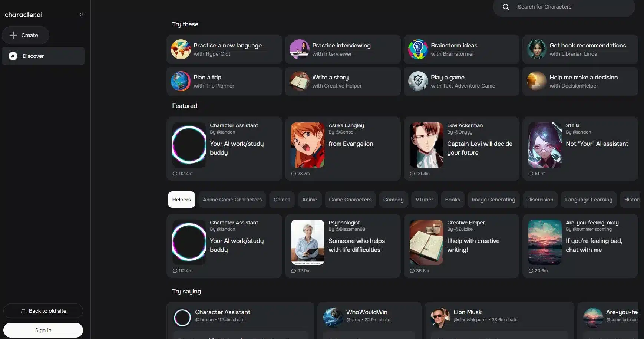The image size is (644, 339).
Task: Click the Levi Ackerman title
Action: [465, 125]
